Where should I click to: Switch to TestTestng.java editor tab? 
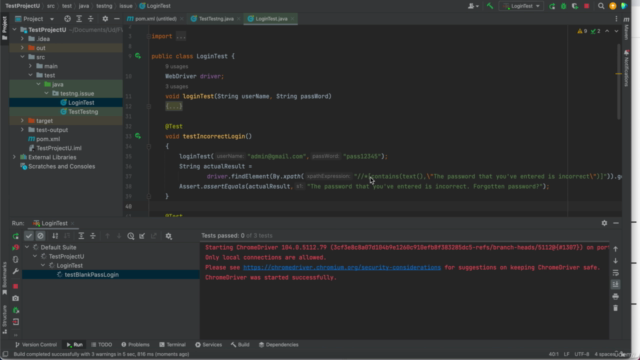click(216, 19)
